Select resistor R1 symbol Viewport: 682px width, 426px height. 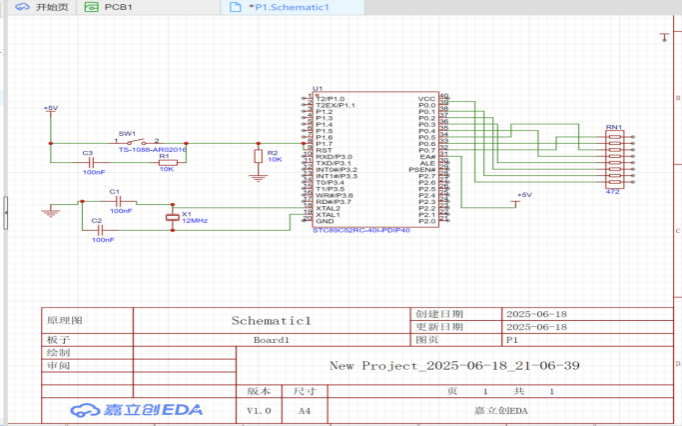(168, 163)
